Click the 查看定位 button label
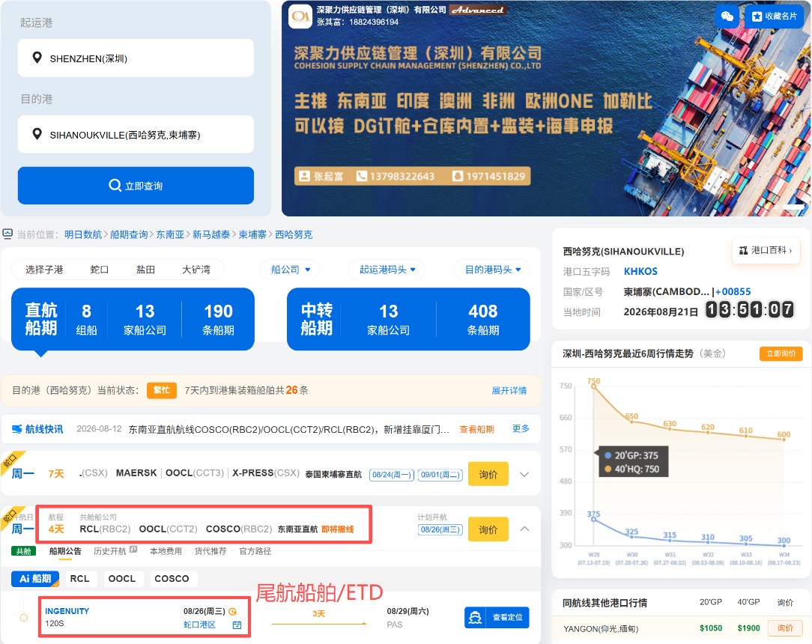Image resolution: width=812 pixels, height=644 pixels. pyautogui.click(x=508, y=618)
